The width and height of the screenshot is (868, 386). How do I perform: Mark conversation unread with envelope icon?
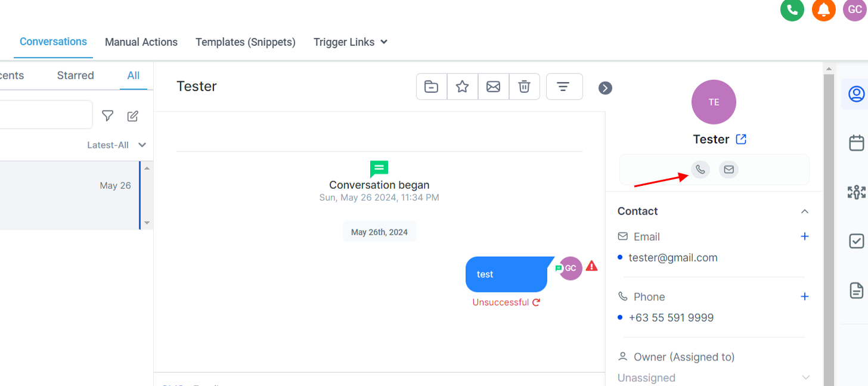click(x=493, y=87)
